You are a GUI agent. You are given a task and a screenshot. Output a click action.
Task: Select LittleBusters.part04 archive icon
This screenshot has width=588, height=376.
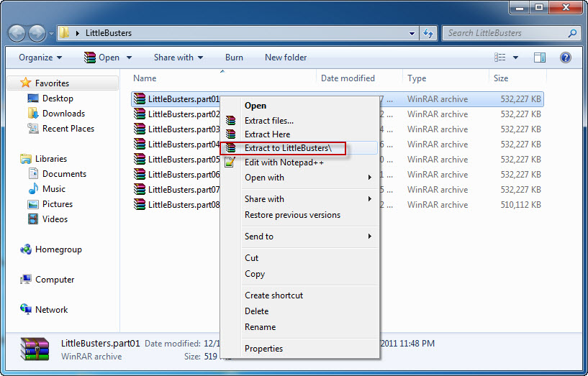pos(139,145)
